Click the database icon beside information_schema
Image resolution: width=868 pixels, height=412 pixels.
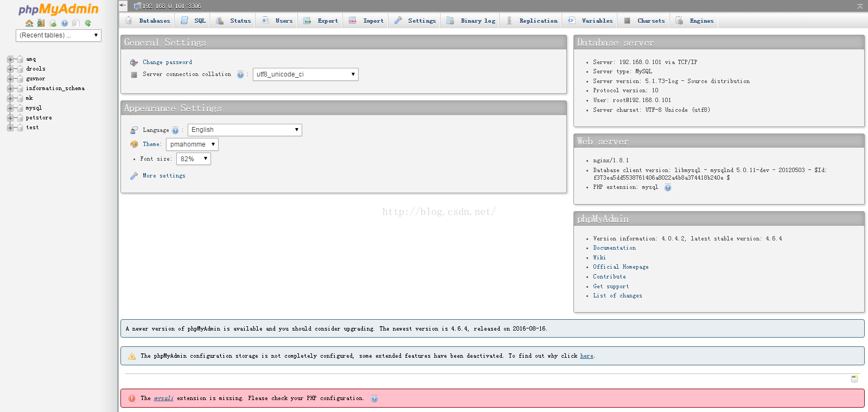[x=20, y=88]
